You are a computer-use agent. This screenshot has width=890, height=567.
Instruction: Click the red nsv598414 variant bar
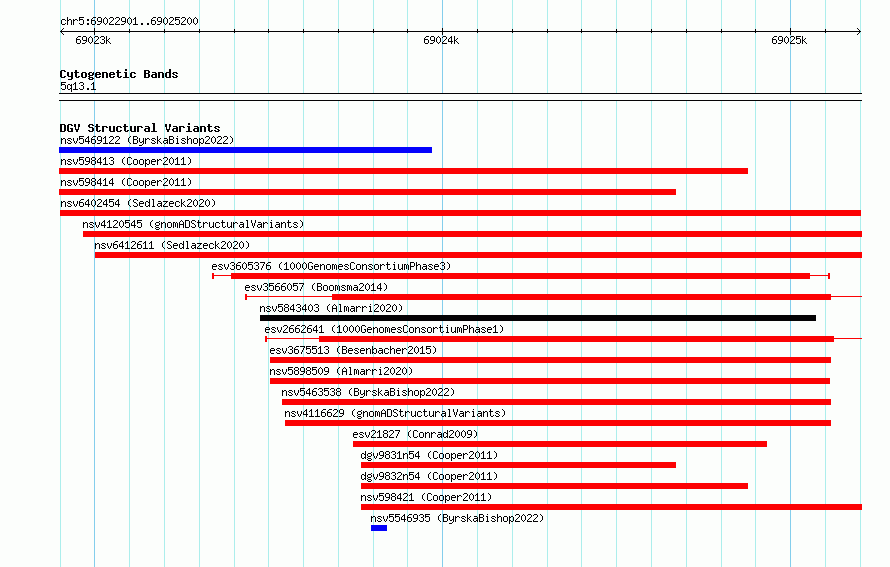pyautogui.click(x=367, y=192)
